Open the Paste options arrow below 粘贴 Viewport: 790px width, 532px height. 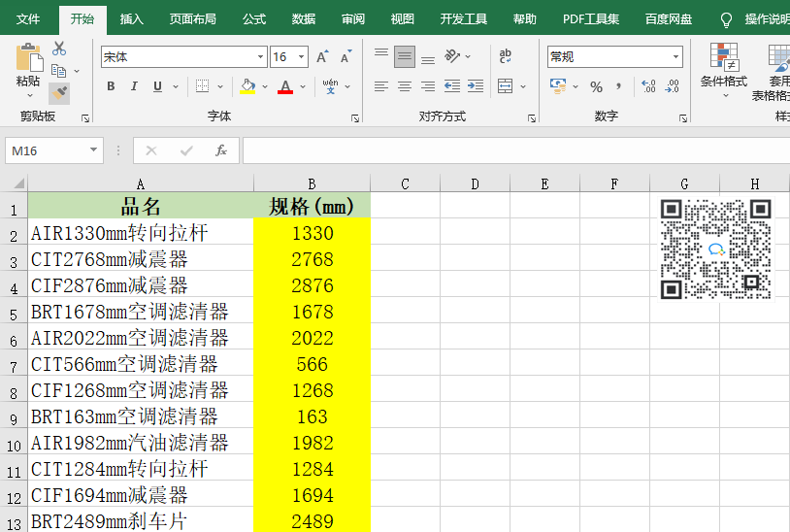30,95
